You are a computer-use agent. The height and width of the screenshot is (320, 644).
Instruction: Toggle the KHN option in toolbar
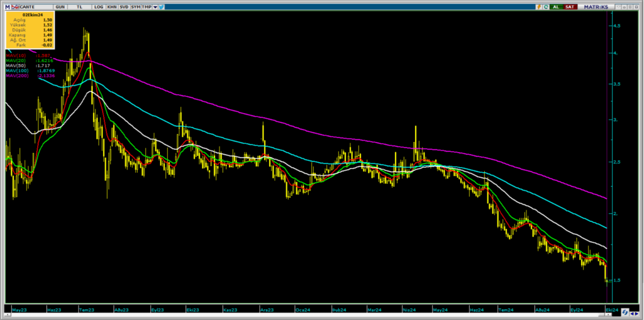click(111, 6)
